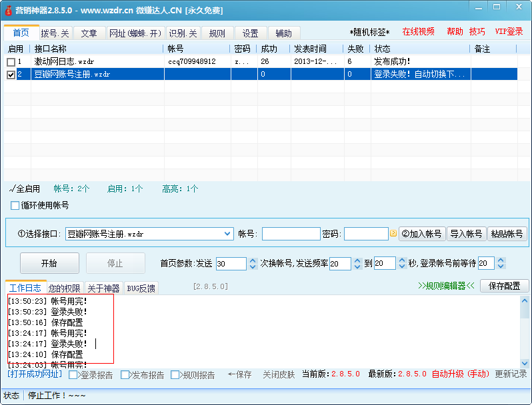Enable the 激动网日志.wzdr row checkbox

[11, 61]
